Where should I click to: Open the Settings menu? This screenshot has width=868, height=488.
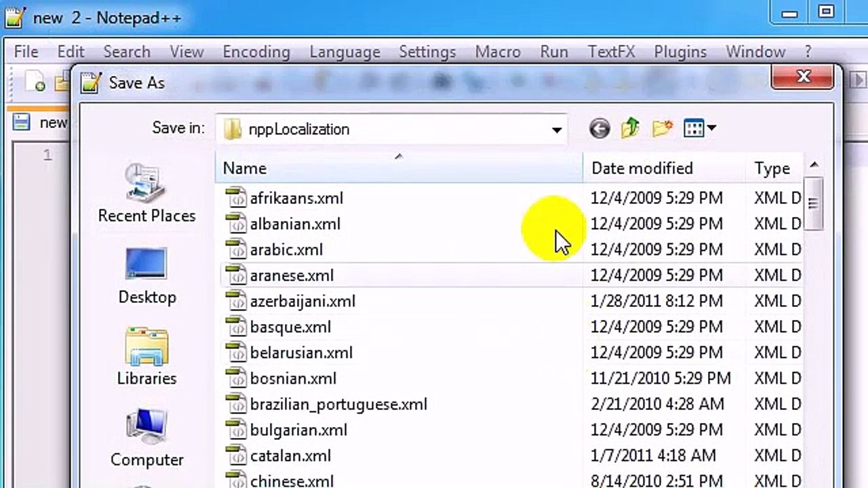(427, 52)
